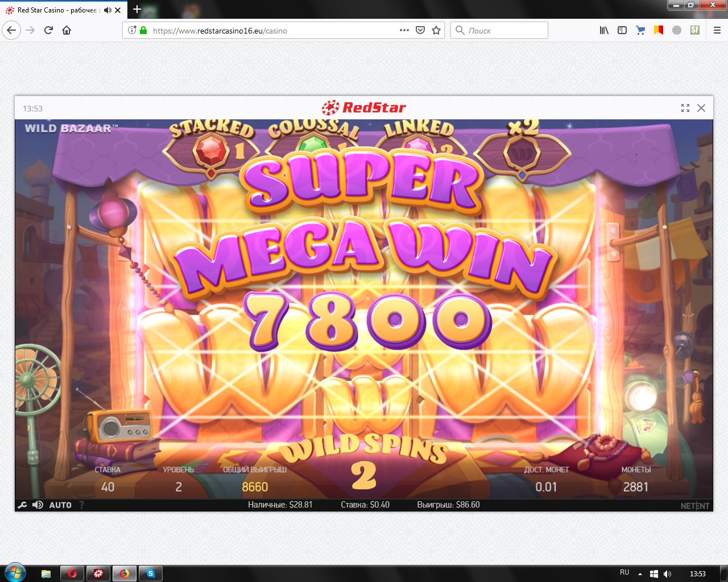The image size is (728, 582).
Task: Switch the game to fullscreen
Action: coord(685,108)
